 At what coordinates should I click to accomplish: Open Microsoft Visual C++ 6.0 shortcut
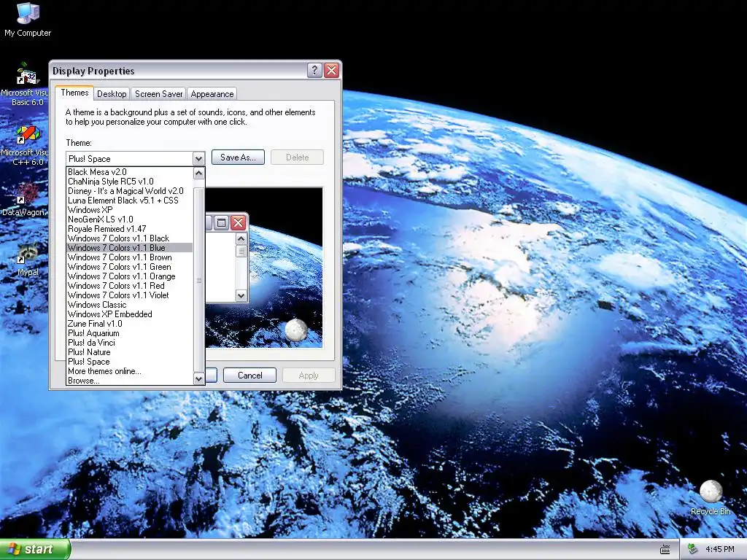coord(27,145)
